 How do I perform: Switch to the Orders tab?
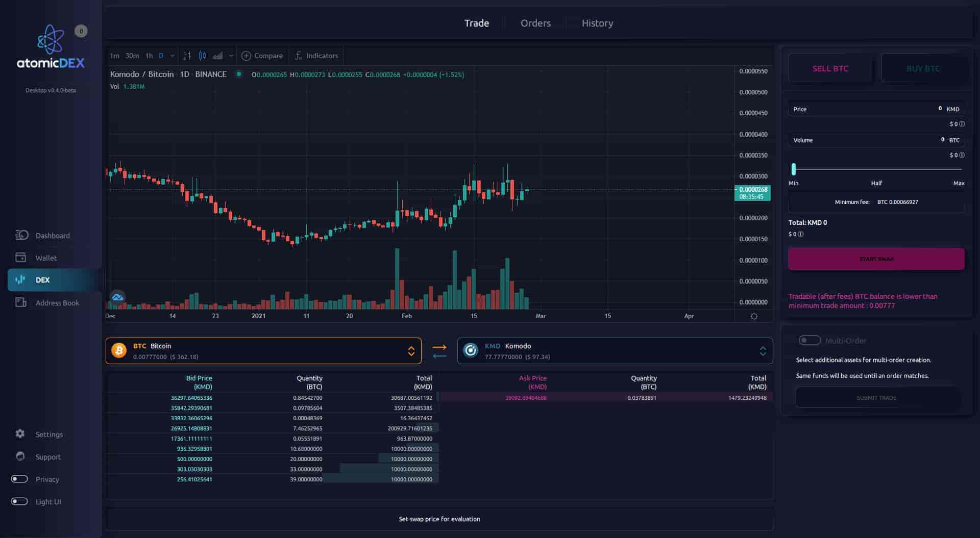(x=535, y=23)
